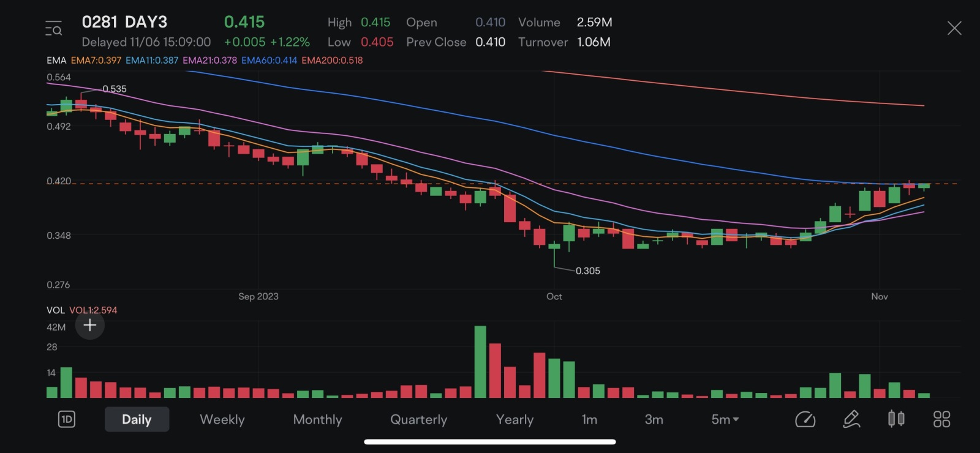This screenshot has width=980, height=453.
Task: Open VOL indicator settings label
Action: (x=55, y=310)
